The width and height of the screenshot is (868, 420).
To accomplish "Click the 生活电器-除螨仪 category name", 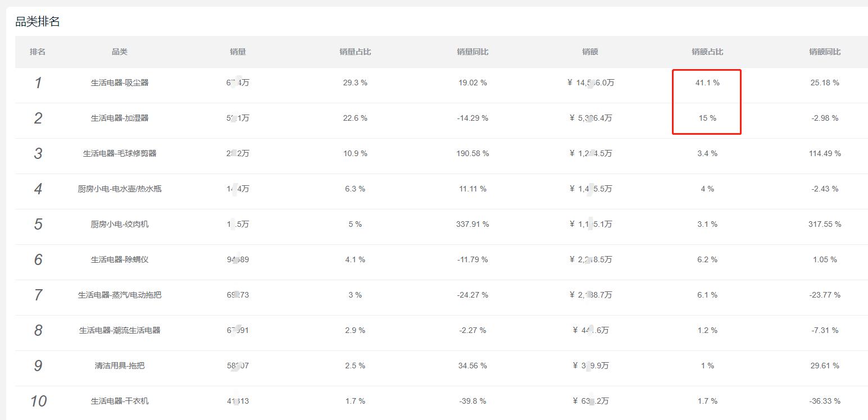I will 120,259.
